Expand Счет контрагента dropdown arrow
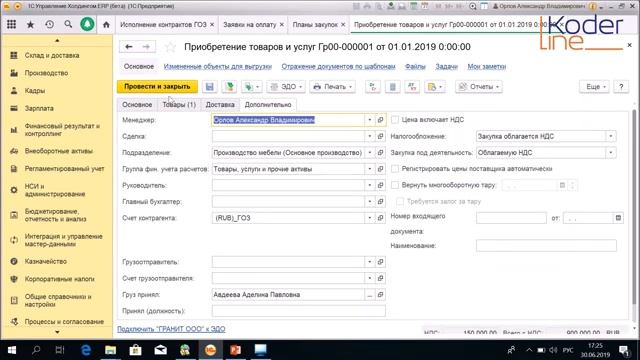Screen dimensions: 640x360 pyautogui.click(x=369, y=218)
